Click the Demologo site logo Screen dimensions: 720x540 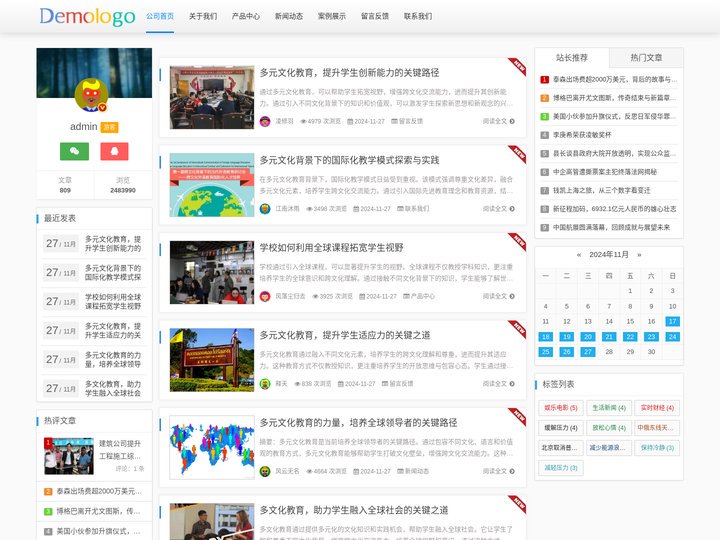pyautogui.click(x=87, y=17)
